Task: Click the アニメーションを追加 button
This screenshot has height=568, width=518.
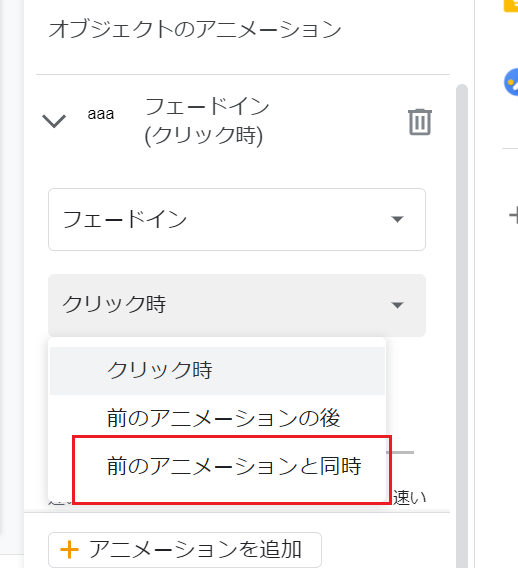Action: point(185,549)
